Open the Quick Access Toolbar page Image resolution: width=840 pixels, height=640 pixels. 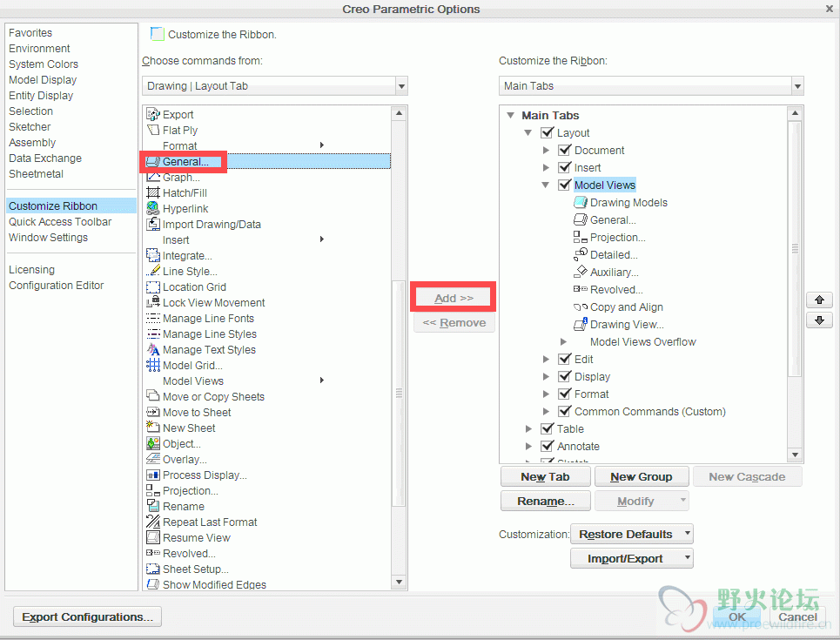click(x=60, y=221)
